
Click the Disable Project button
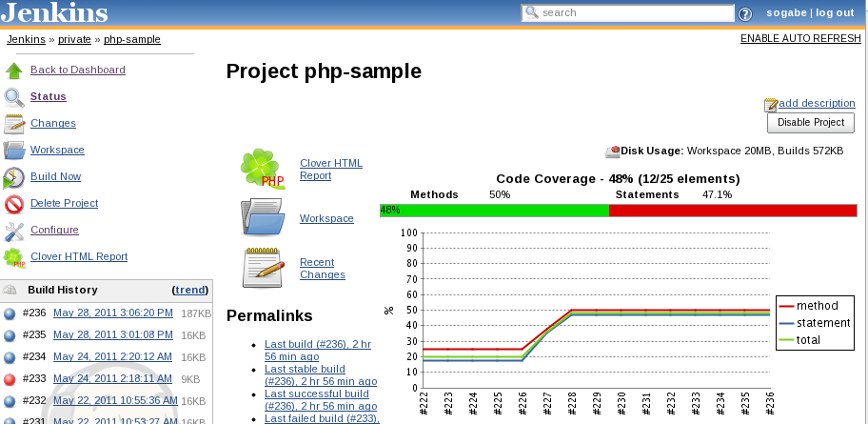click(x=811, y=123)
